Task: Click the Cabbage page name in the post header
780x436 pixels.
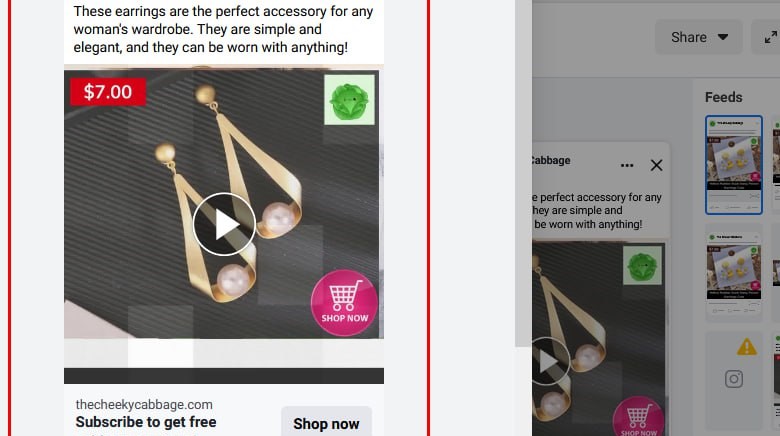Action: (x=551, y=160)
